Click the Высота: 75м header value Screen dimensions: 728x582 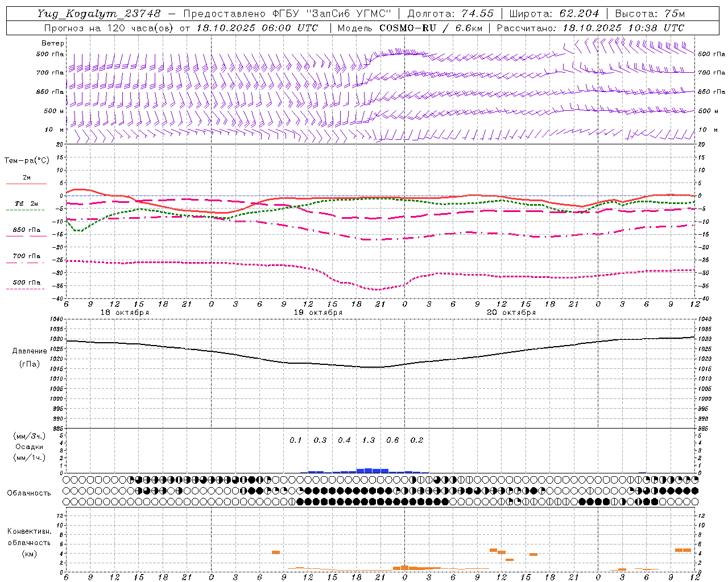pos(650,14)
